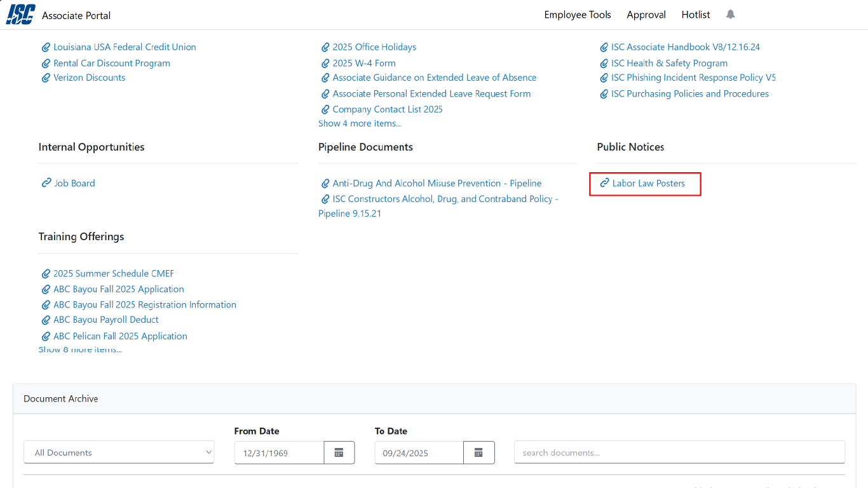Viewport: 868px width, 488px height.
Task: Expand Show 4 more items list
Action: [x=360, y=123]
